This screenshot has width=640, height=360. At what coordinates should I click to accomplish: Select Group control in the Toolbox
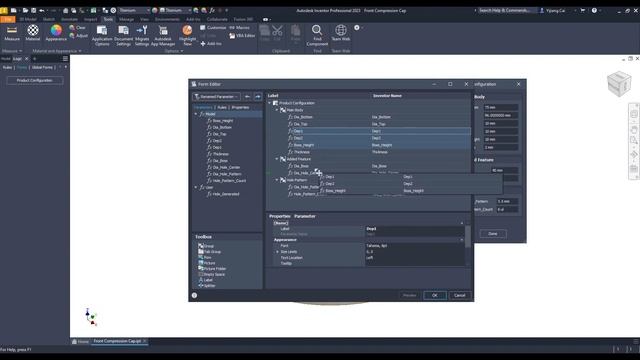pos(206,246)
